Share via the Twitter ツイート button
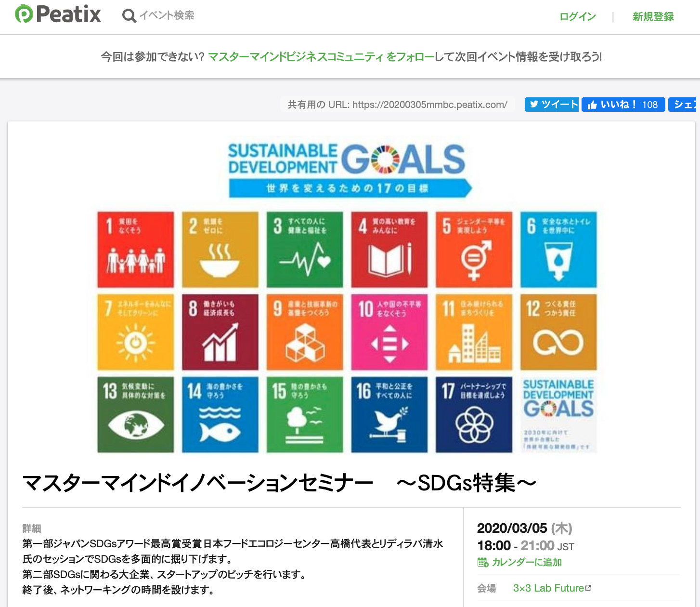The image size is (700, 607). tap(552, 105)
